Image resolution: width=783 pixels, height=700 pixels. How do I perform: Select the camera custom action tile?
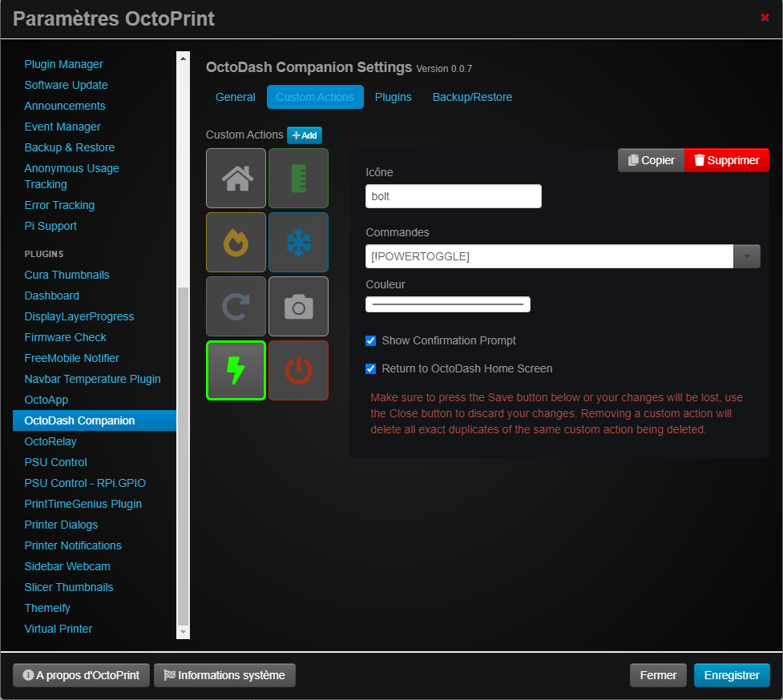click(x=299, y=306)
